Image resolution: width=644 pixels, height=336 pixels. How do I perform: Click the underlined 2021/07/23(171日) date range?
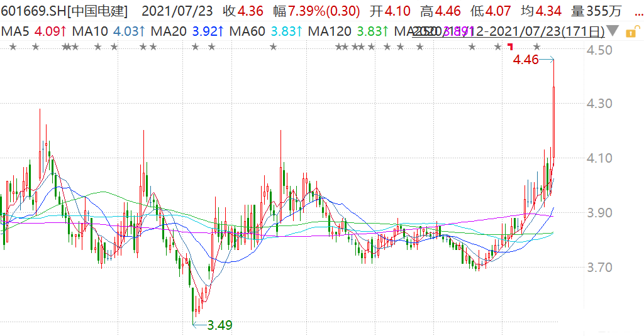point(508,31)
